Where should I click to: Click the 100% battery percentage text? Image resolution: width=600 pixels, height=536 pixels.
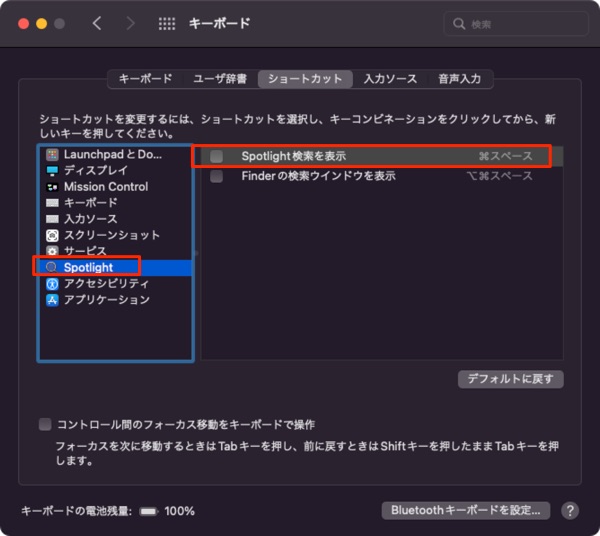point(179,511)
